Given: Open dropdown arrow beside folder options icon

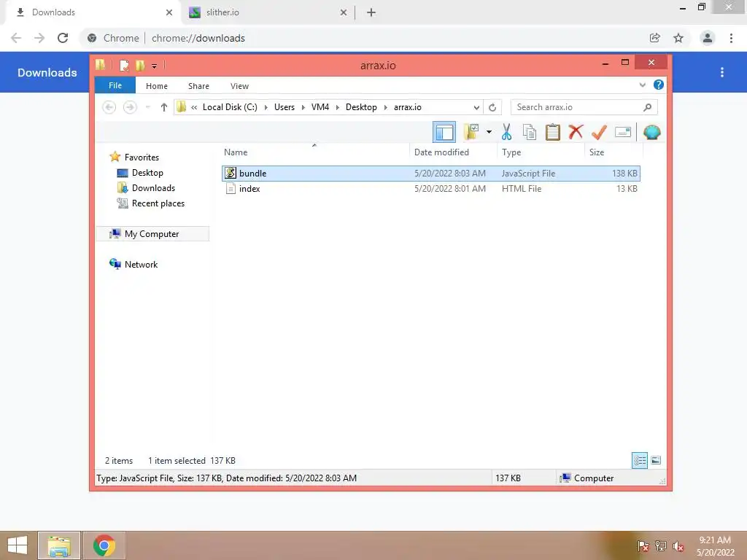Looking at the screenshot, I should coord(489,132).
